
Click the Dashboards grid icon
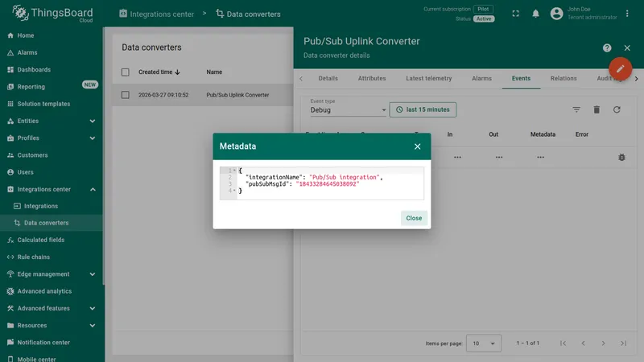coord(10,70)
